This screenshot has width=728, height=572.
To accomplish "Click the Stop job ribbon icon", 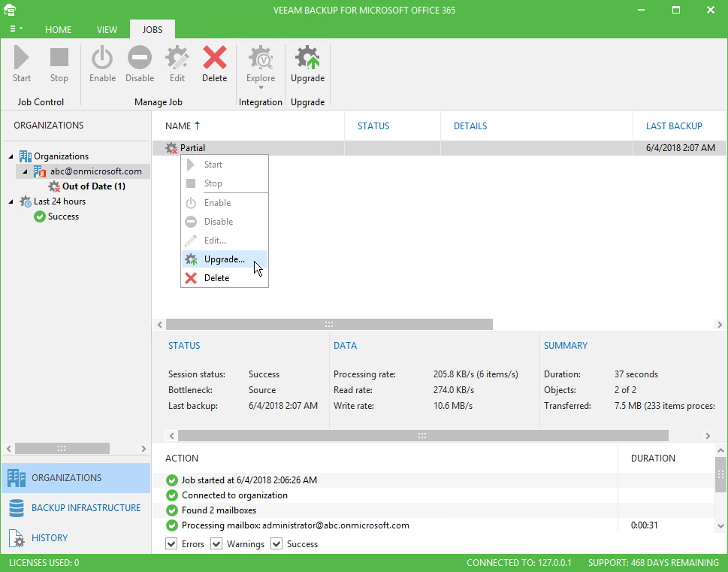I will [x=59, y=57].
